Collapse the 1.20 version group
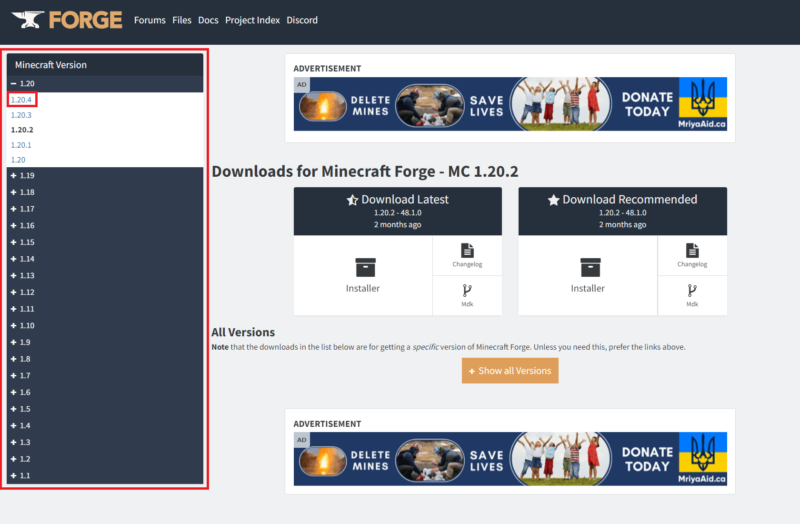The image size is (800, 524). coord(105,84)
